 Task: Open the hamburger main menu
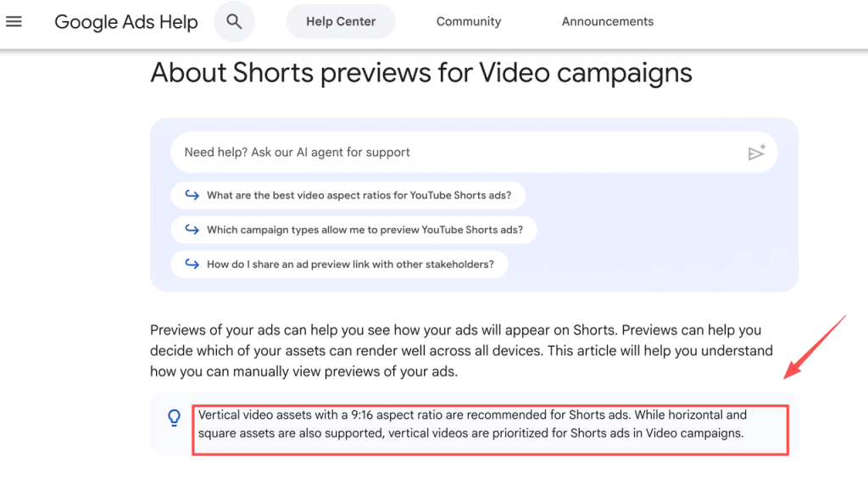(14, 21)
